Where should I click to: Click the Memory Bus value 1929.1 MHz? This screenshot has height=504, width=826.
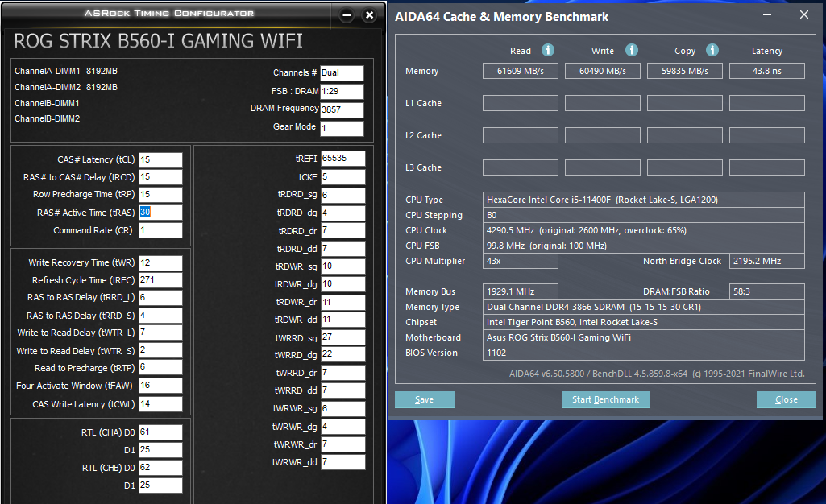[521, 291]
